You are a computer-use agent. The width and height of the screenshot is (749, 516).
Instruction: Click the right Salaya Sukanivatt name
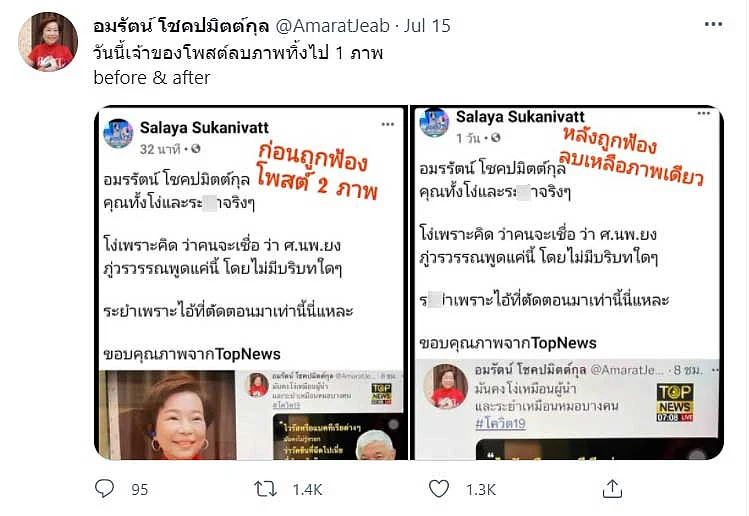point(520,117)
